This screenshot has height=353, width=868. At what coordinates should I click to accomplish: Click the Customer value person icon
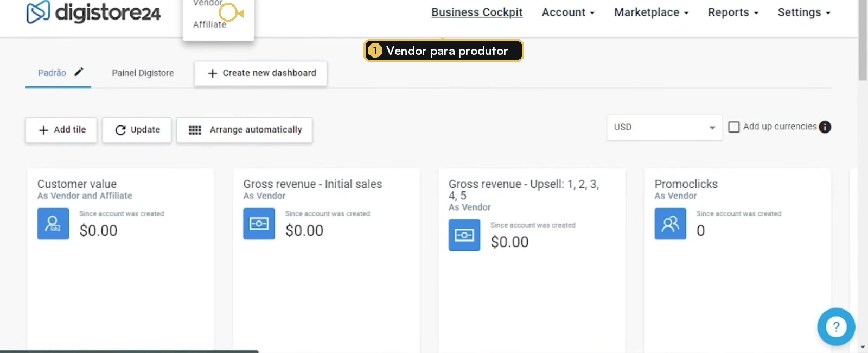[x=53, y=224]
